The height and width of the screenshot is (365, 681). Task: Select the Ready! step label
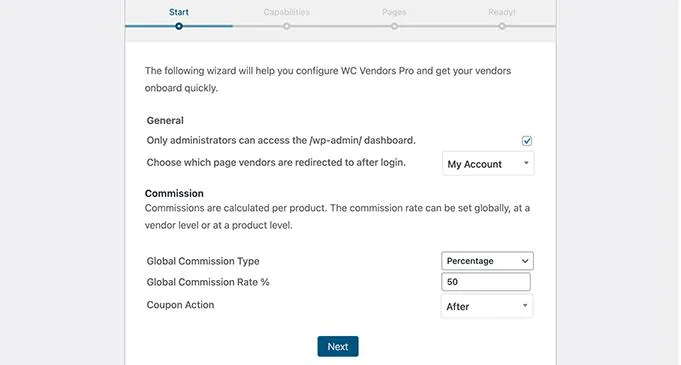click(x=502, y=12)
